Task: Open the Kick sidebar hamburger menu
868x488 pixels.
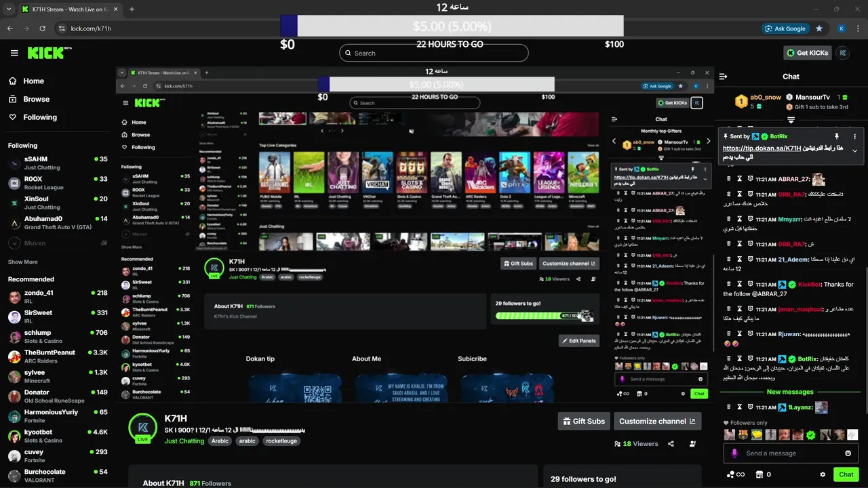Action: pos(14,53)
